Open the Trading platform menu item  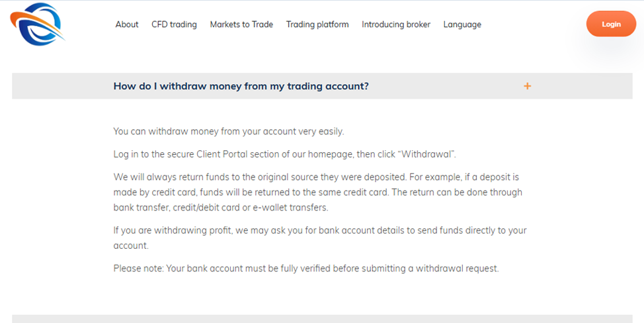tap(317, 24)
